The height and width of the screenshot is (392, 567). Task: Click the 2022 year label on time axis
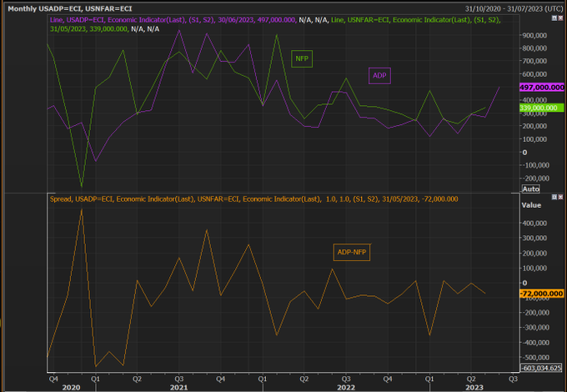tap(346, 388)
